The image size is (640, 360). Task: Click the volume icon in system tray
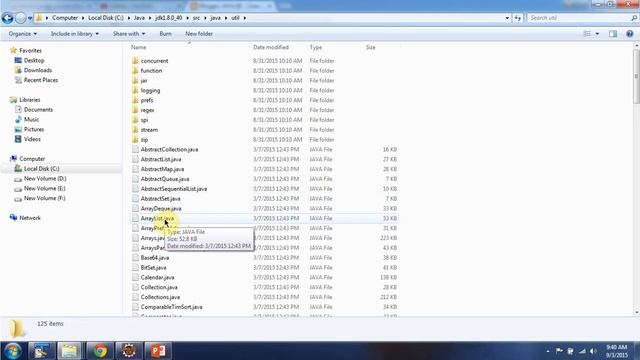click(x=593, y=351)
